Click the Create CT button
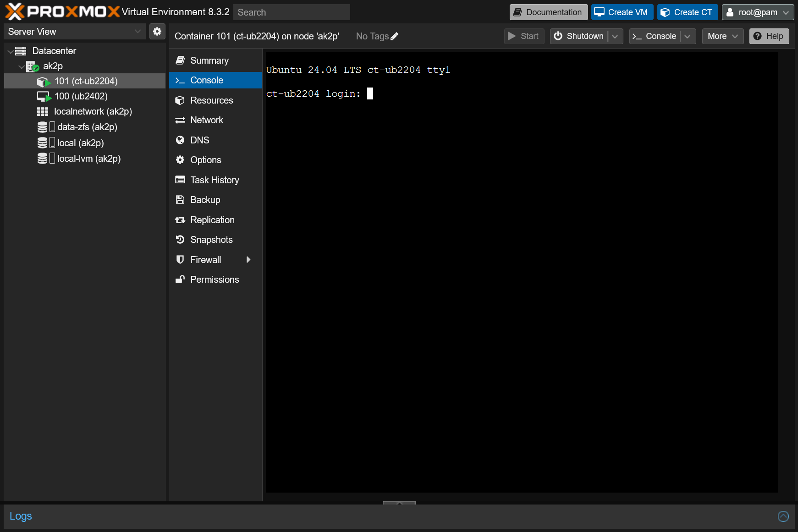 [x=688, y=12]
